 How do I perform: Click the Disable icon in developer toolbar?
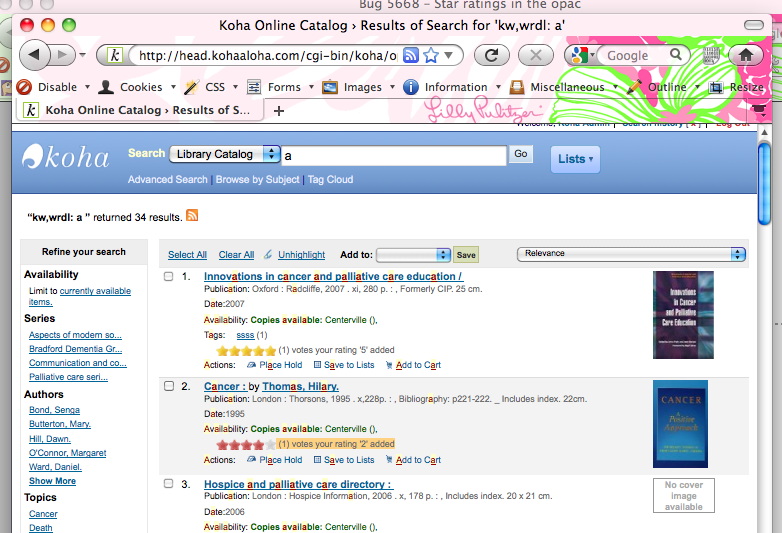[x=24, y=87]
